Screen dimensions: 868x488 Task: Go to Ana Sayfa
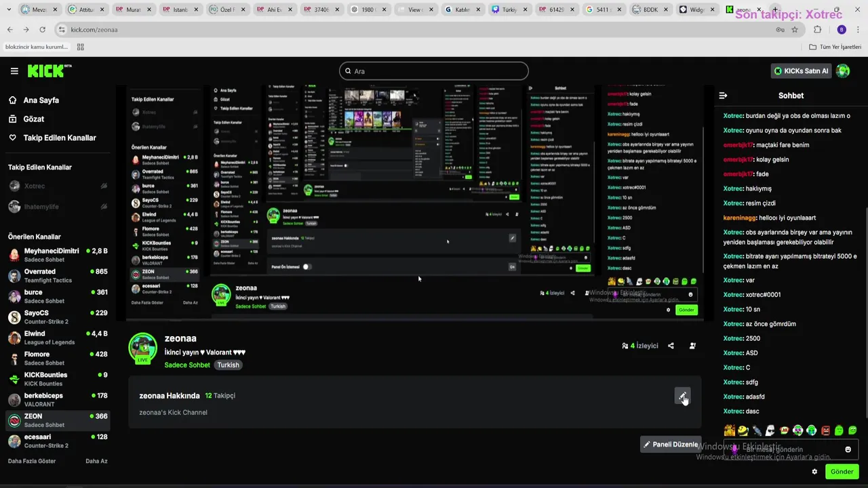pos(41,100)
